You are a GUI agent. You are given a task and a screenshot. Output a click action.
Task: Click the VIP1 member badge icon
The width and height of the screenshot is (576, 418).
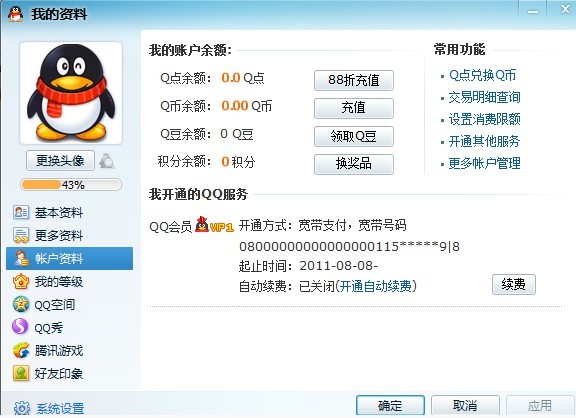(215, 225)
